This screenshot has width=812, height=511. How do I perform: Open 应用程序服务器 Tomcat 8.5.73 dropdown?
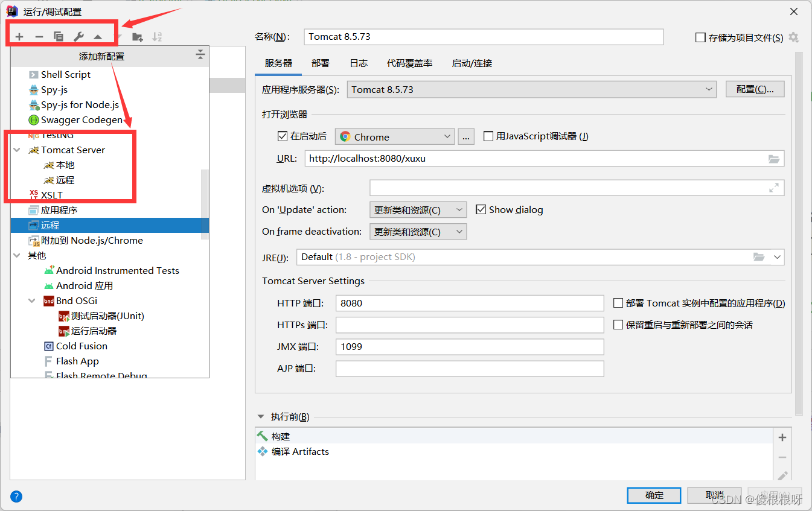[x=532, y=89]
